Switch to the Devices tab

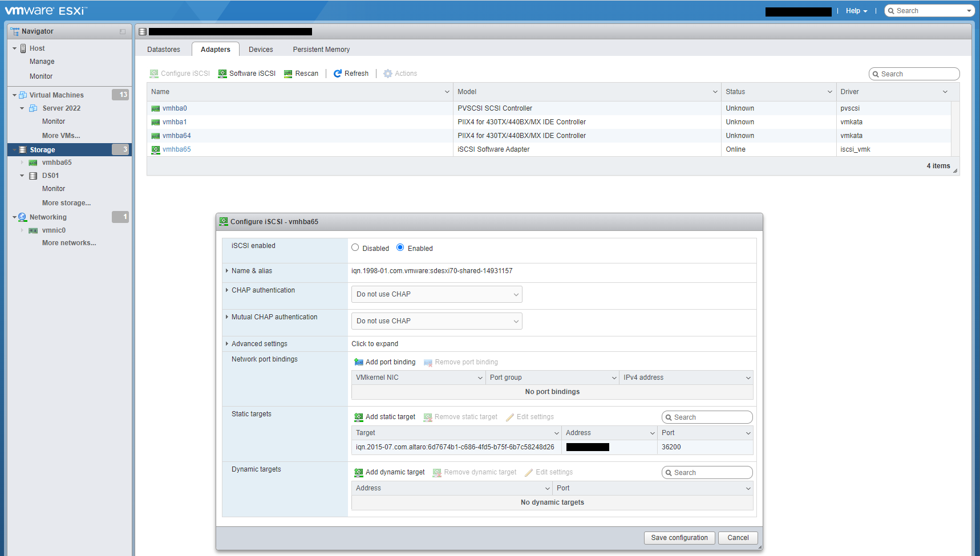261,49
